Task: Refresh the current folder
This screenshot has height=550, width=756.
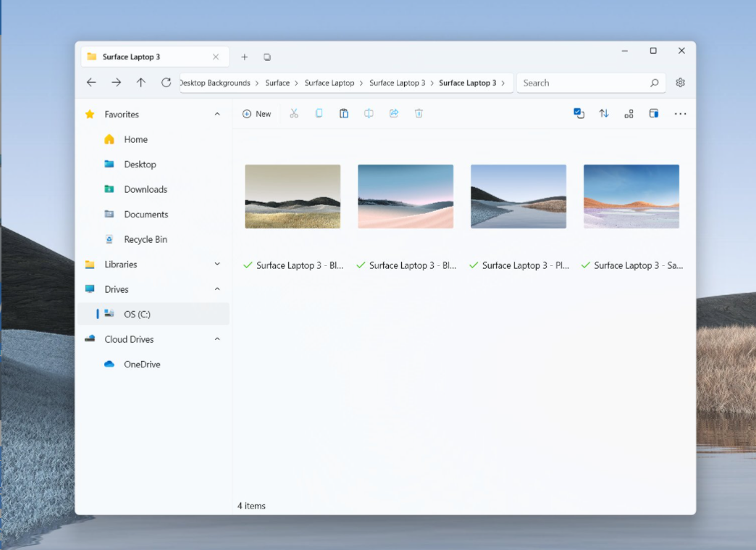Action: pos(167,83)
